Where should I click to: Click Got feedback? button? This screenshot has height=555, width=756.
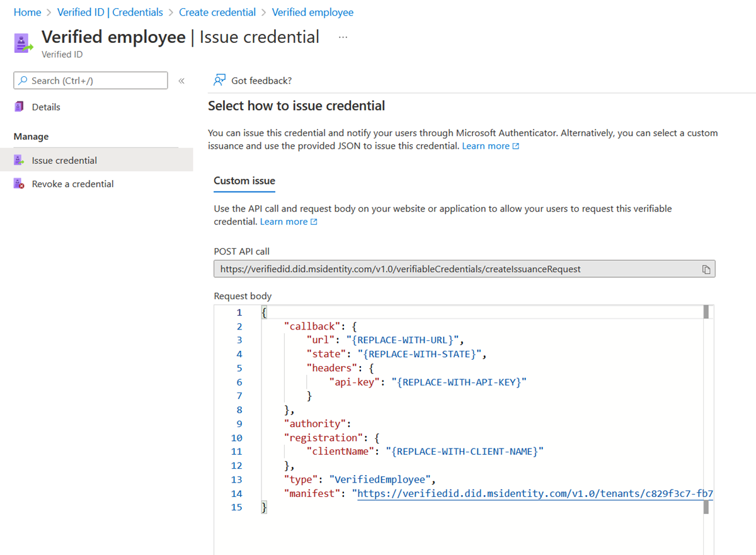click(253, 81)
